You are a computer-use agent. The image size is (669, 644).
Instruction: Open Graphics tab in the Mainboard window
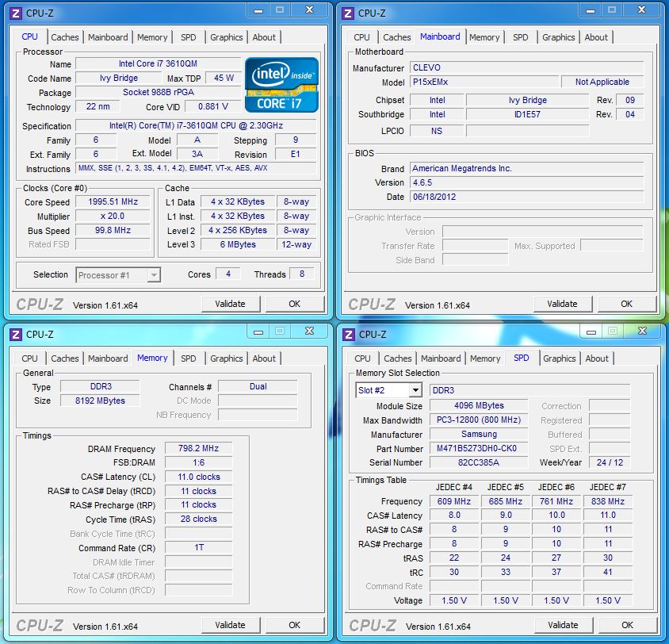[x=559, y=37]
